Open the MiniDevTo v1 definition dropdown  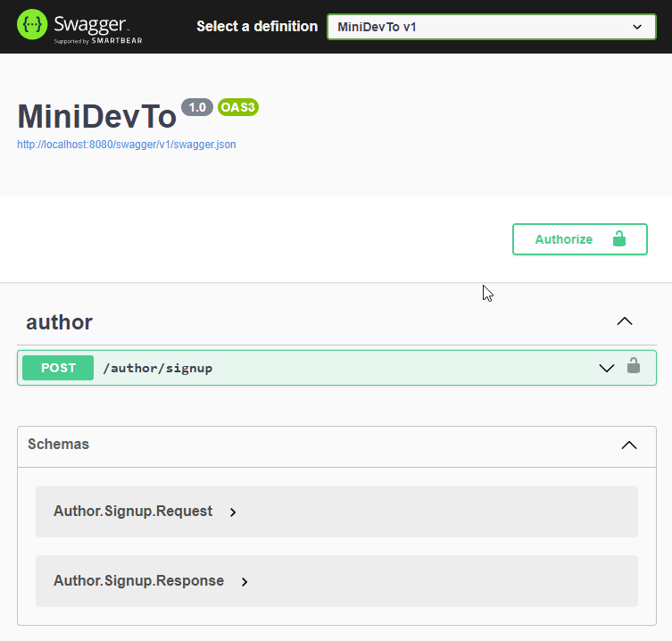click(x=491, y=27)
